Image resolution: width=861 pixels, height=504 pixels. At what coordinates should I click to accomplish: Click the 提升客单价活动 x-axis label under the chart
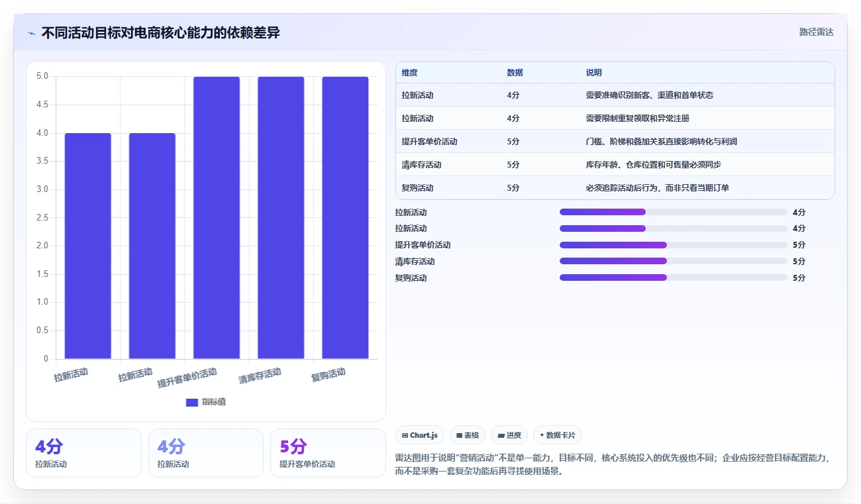coord(187,378)
